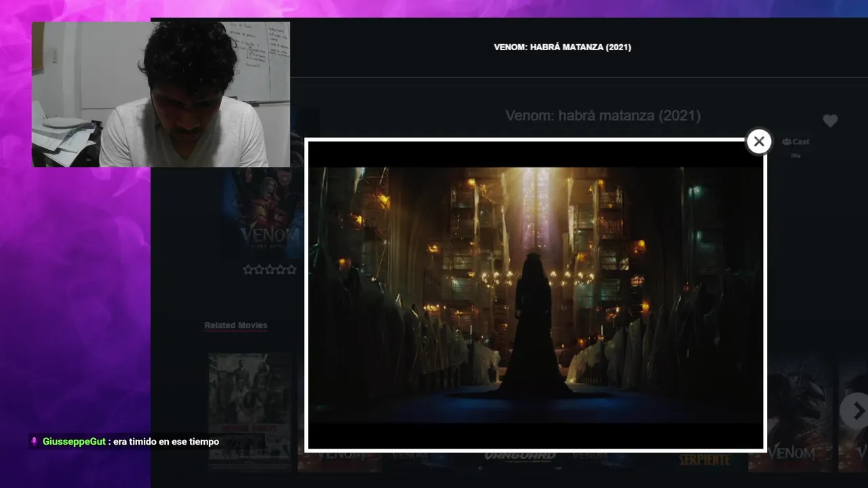Close the video trailer popup
Viewport: 868px width, 488px height.
(759, 142)
